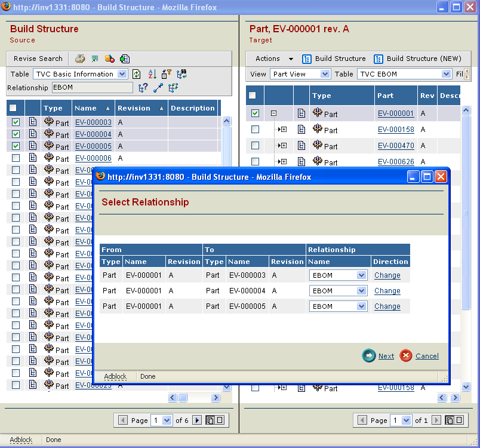This screenshot has width=480, height=448.
Task: Click Revise Search in Source toolbar
Action: pos(38,59)
